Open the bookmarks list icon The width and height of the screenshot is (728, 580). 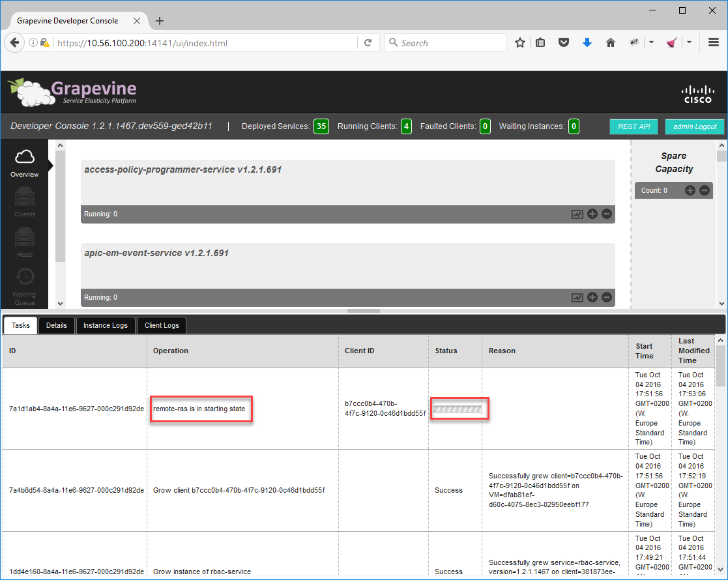pyautogui.click(x=540, y=43)
